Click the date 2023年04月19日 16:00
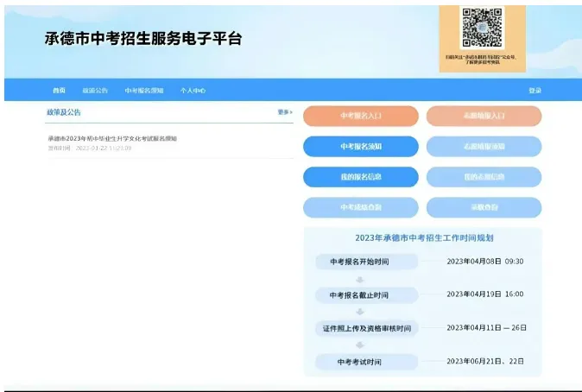The width and height of the screenshot is (582, 392). click(485, 294)
